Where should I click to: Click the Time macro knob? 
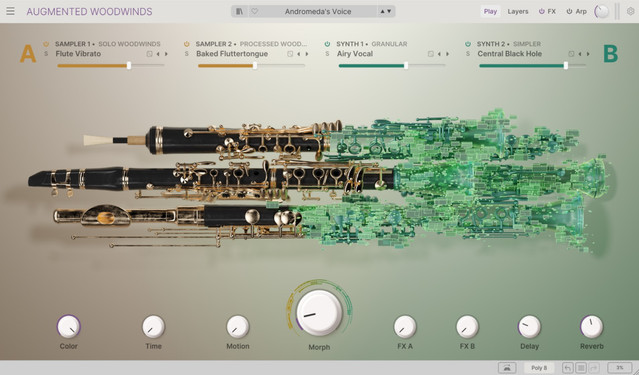click(153, 326)
